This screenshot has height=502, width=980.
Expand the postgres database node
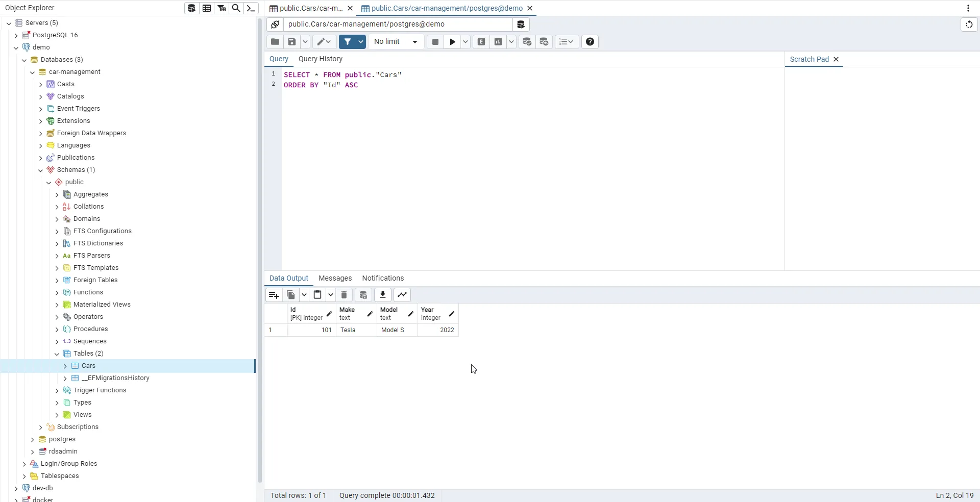[x=32, y=439]
